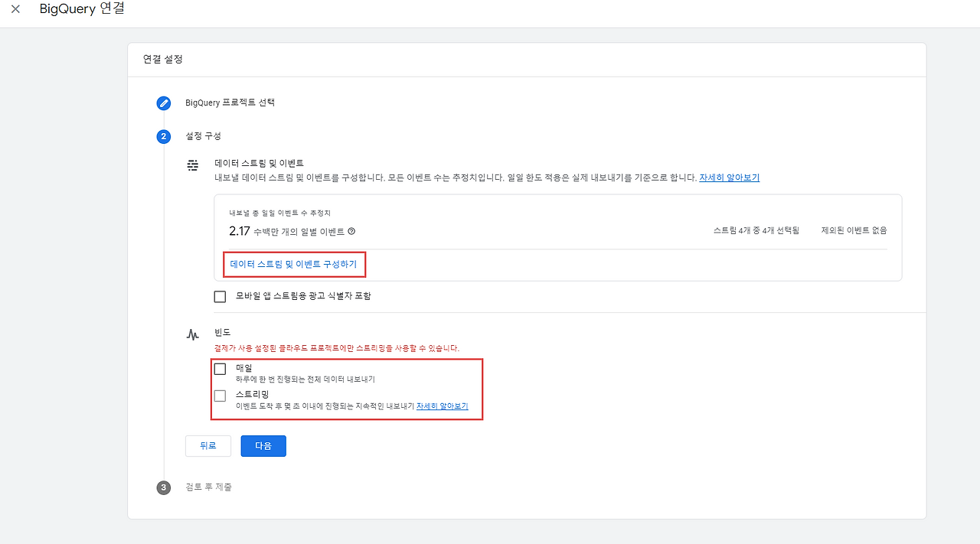Open 데이터 스트림 및 이벤트 구성하기 link
Viewport: 980px width, 544px height.
pos(293,264)
